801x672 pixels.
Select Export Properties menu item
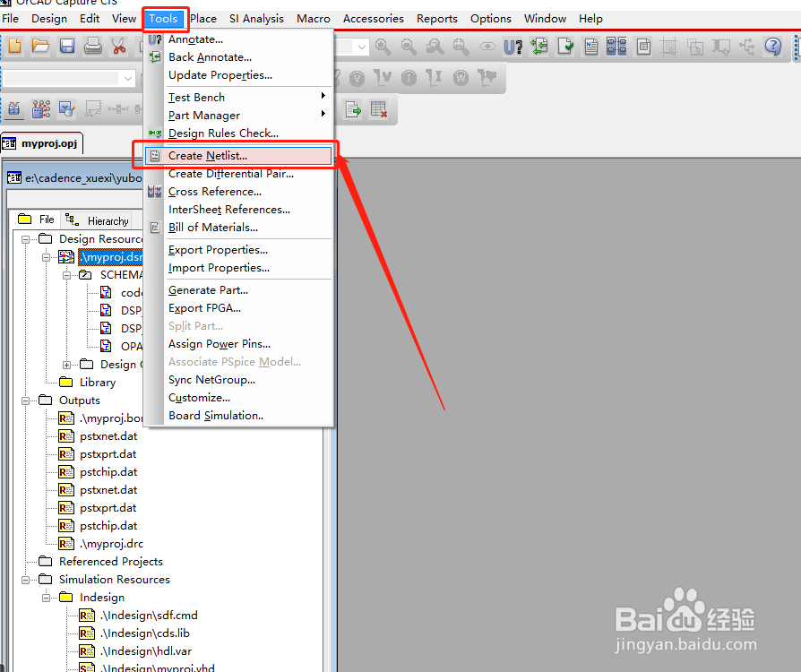point(238,249)
